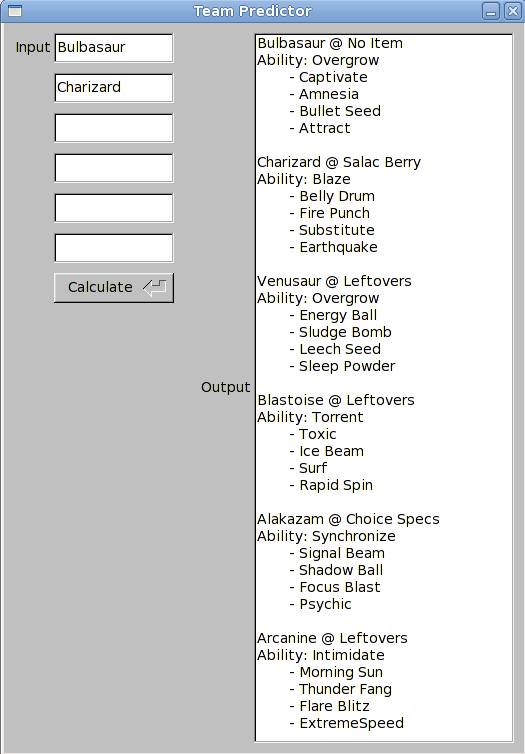The image size is (525, 754).
Task: Click the 'Input' label
Action: [x=33, y=48]
